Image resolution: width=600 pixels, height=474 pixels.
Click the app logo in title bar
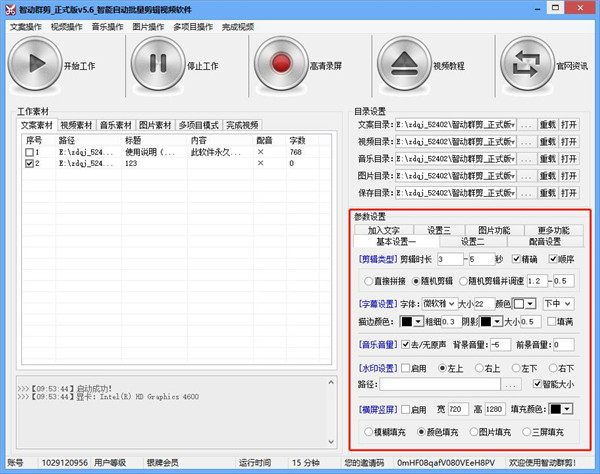pyautogui.click(x=9, y=9)
